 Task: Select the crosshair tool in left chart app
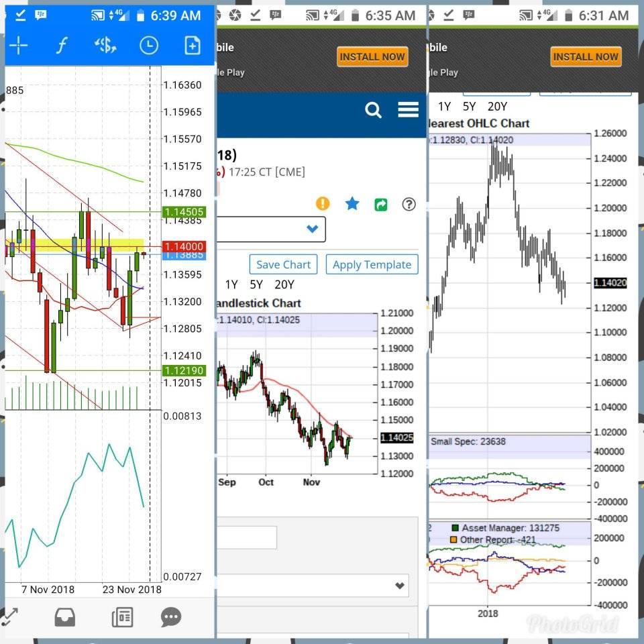[x=19, y=45]
